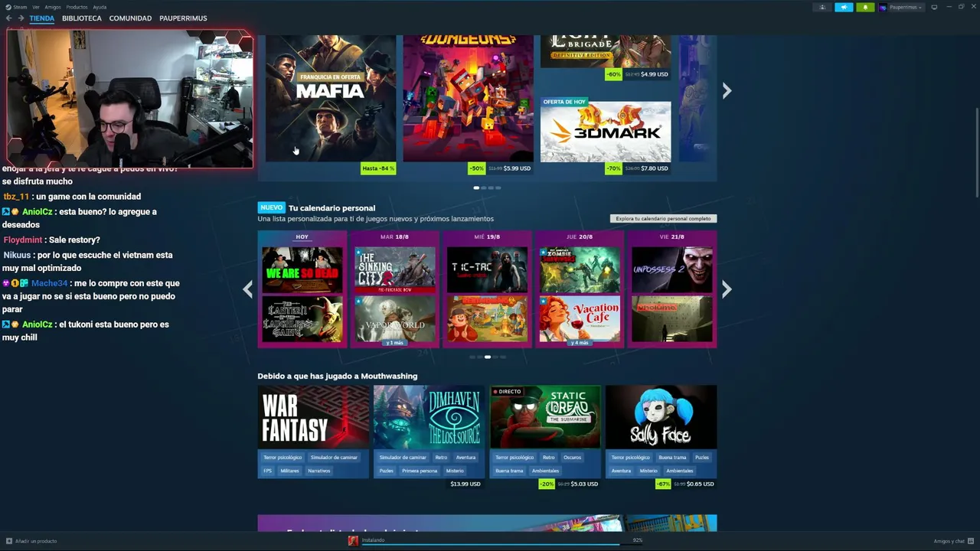This screenshot has width=980, height=551.
Task: Open the Vaporworld calendar entry
Action: (x=395, y=318)
